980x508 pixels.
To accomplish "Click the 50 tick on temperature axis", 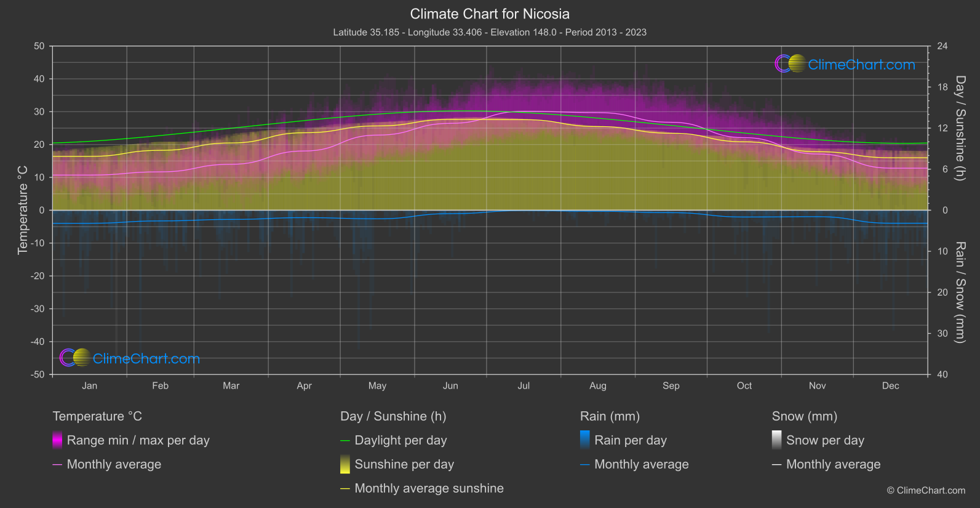I will [39, 46].
